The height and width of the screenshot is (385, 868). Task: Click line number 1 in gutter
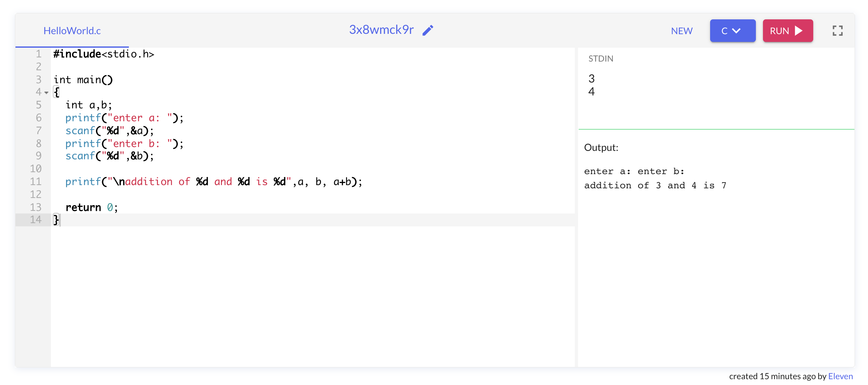(38, 54)
